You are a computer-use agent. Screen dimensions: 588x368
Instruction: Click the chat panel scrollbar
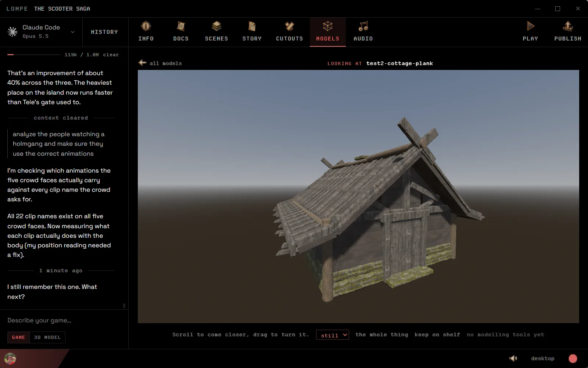(x=124, y=306)
